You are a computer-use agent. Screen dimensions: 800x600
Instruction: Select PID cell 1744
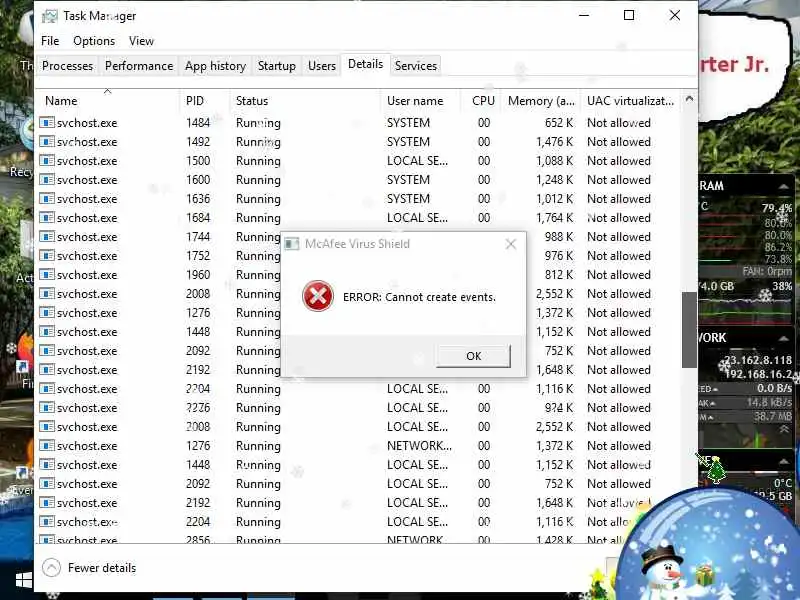click(x=198, y=237)
